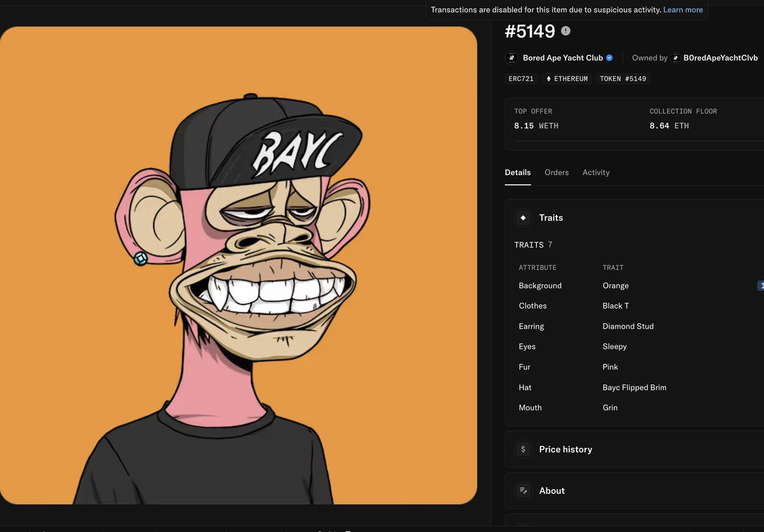
Task: Click the Hat trait value Bayc Flipped Brim
Action: (x=635, y=388)
